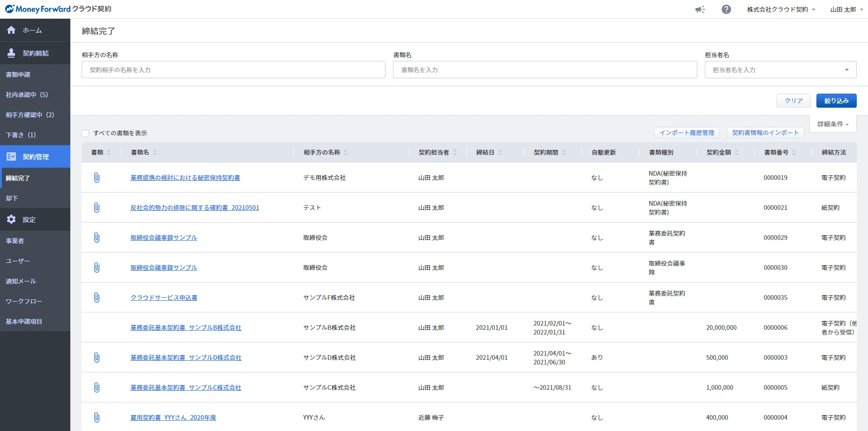Open the attachment clip for サンプルC株式会社 contract

pyautogui.click(x=97, y=387)
